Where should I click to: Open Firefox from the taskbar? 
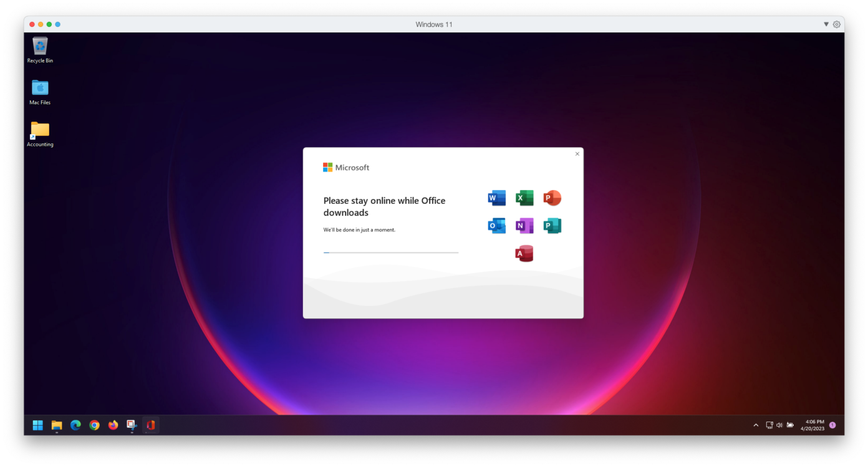pos(113,425)
